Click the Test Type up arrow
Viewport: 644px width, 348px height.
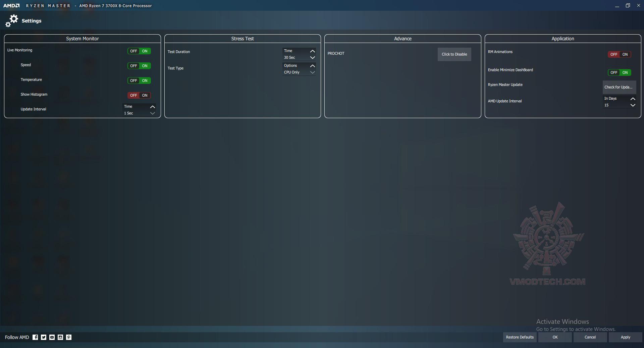click(313, 66)
